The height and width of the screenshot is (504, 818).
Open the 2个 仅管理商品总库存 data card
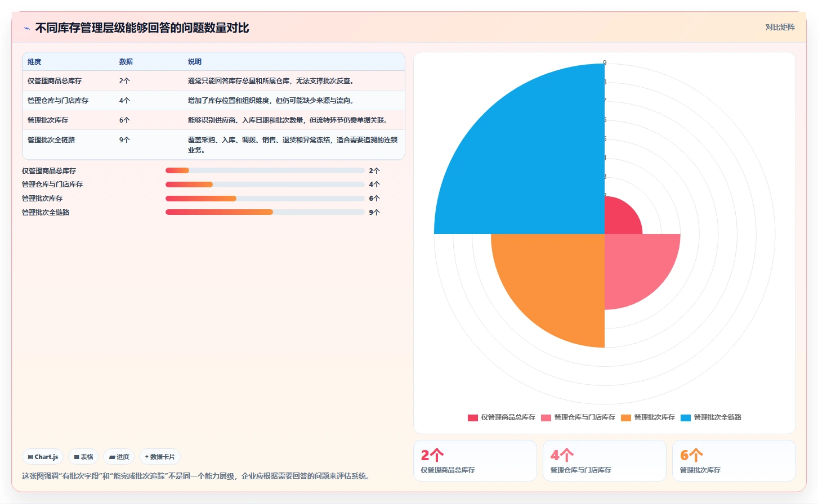point(475,461)
